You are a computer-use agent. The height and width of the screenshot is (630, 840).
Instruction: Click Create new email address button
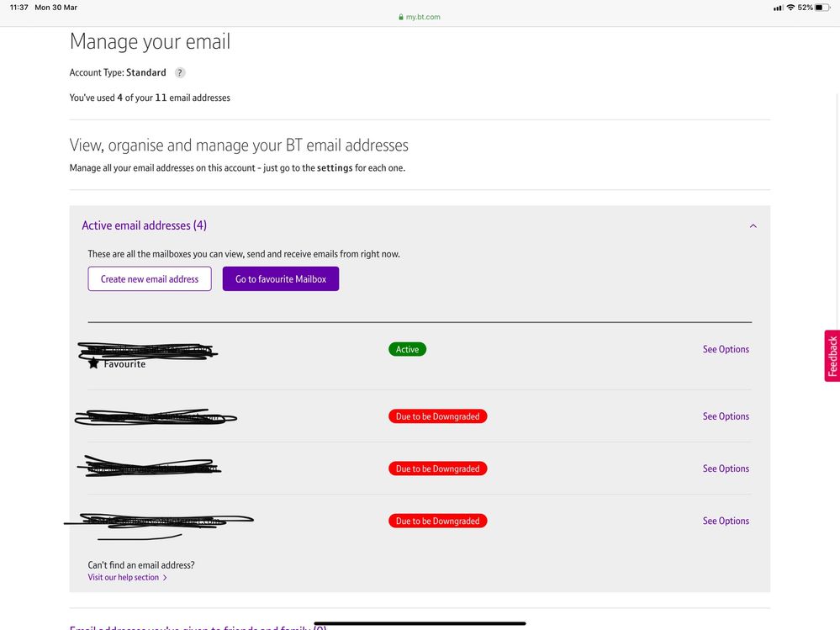150,279
